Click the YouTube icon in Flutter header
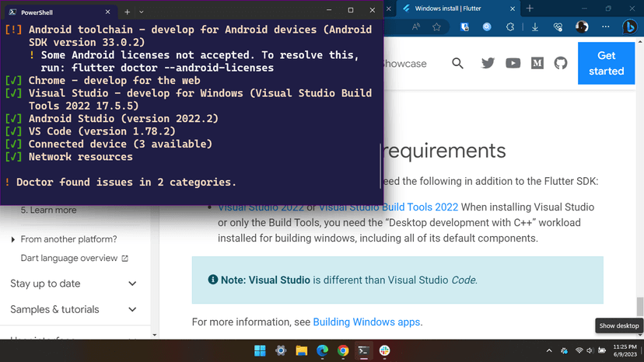Image resolution: width=644 pixels, height=362 pixels. pyautogui.click(x=513, y=64)
